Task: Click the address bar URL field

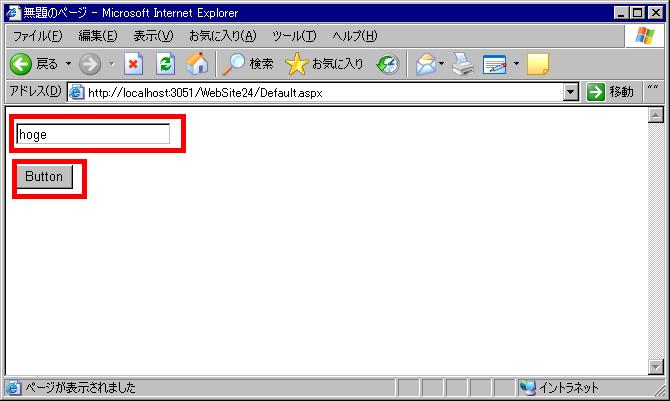Action: pyautogui.click(x=324, y=92)
